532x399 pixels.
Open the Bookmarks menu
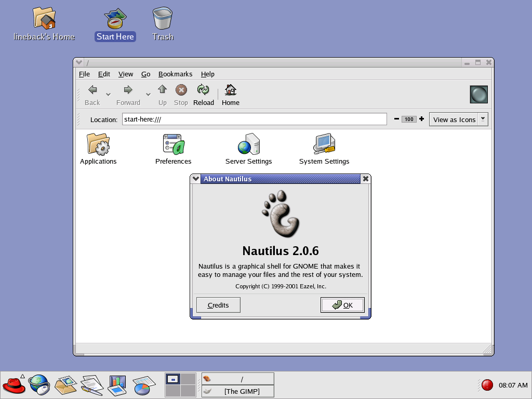[x=175, y=74]
